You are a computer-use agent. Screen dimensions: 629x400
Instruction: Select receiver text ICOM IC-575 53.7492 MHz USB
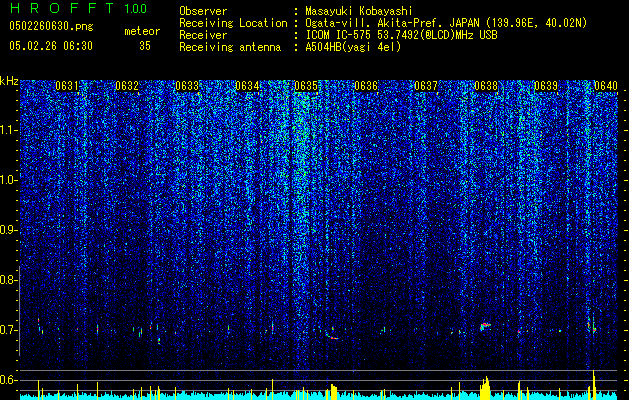[x=401, y=35]
